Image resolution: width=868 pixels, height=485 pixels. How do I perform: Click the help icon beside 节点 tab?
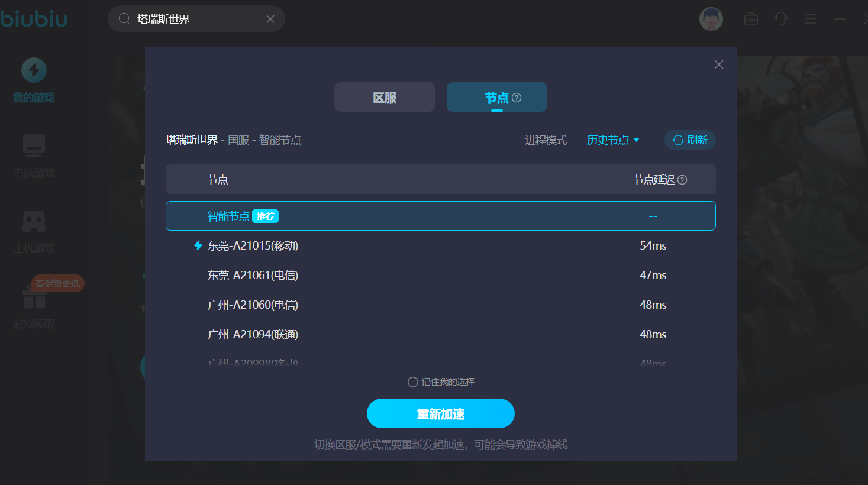coord(517,98)
